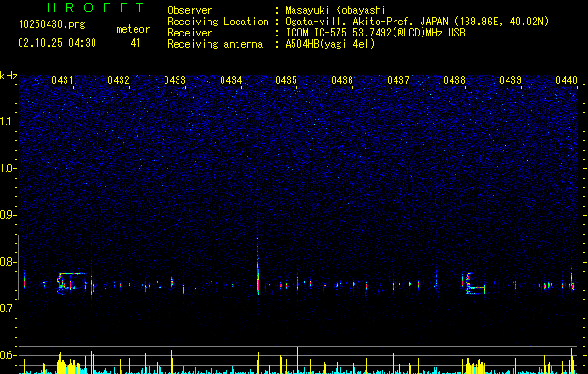588x374 pixels.
Task: Click the timestamp 02.10.25 04:30
Action: 57,43
